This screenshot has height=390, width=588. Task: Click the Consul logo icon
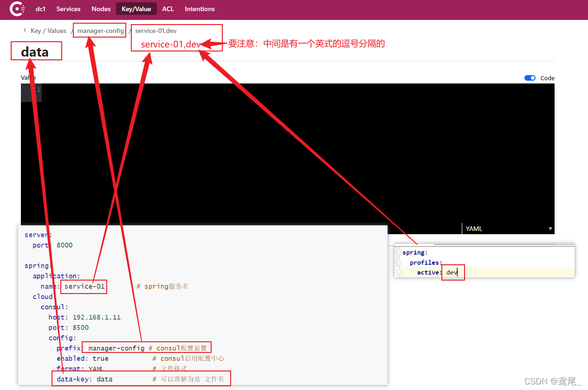click(17, 9)
